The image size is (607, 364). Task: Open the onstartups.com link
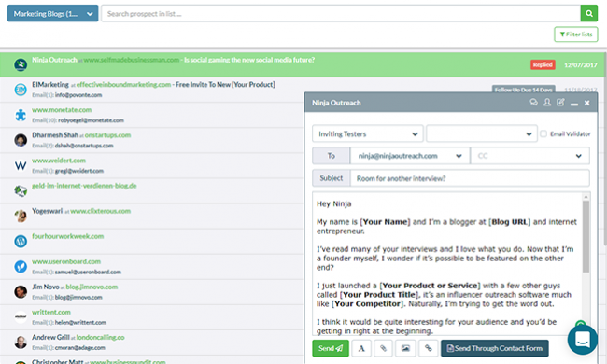(x=107, y=135)
